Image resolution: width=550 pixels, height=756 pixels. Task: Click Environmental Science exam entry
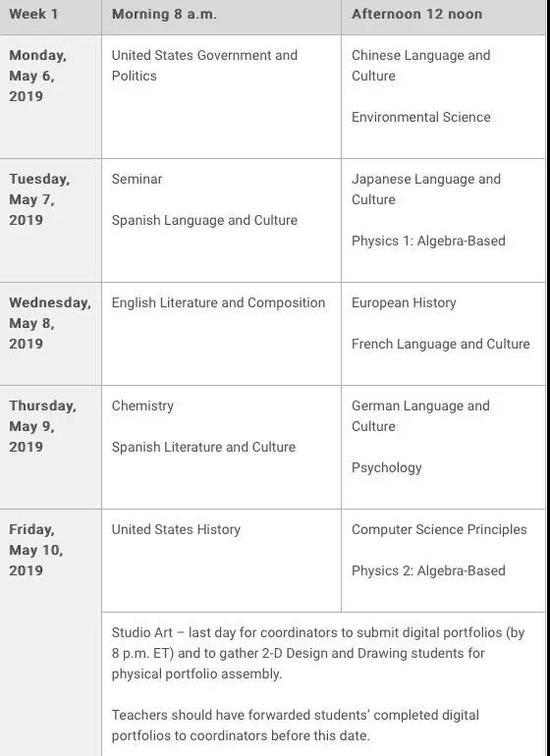(x=421, y=117)
